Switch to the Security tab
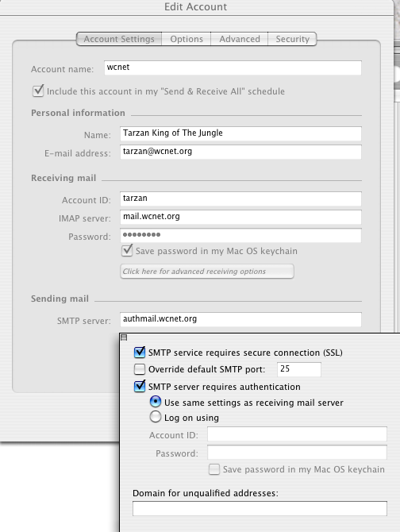 click(292, 39)
